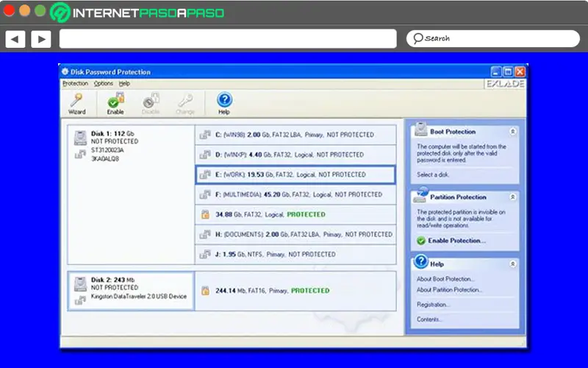Screen dimensions: 588x368
Task: Click the red close dot in browser frame
Action: click(9, 10)
